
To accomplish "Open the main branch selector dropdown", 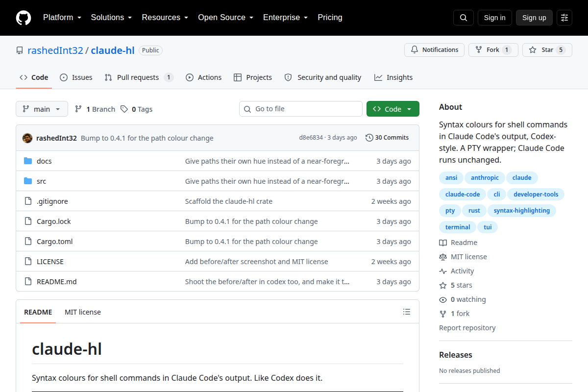I will click(x=42, y=109).
